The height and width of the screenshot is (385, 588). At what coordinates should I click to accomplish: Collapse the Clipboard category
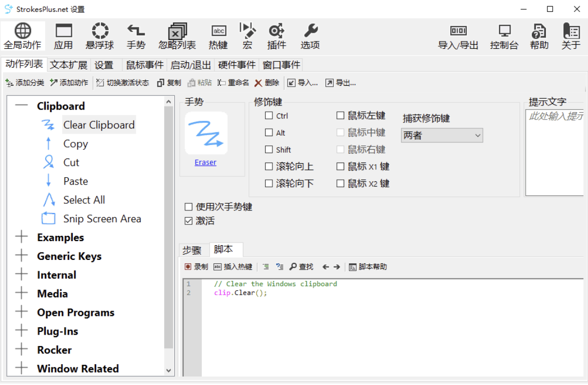point(21,106)
